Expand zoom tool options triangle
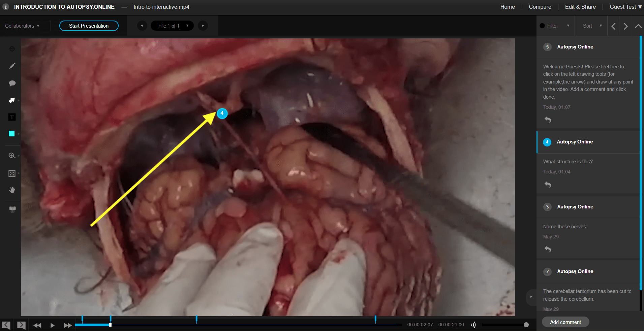 click(19, 156)
